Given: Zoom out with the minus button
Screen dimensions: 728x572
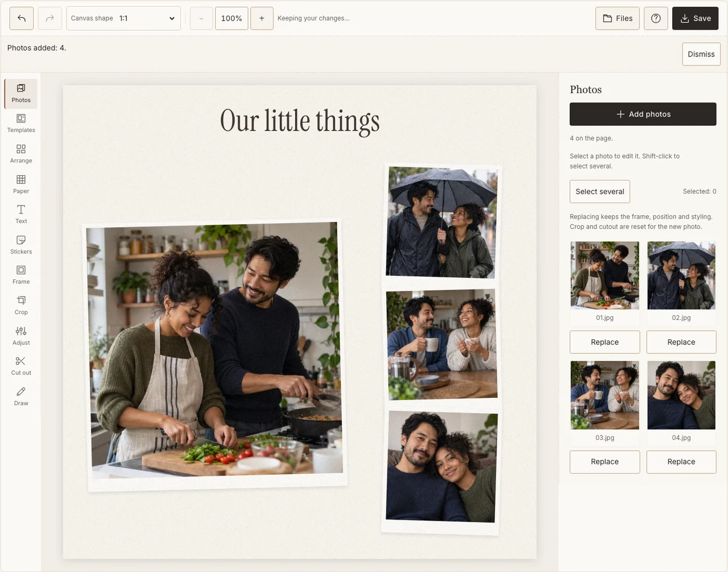Looking at the screenshot, I should pos(201,18).
